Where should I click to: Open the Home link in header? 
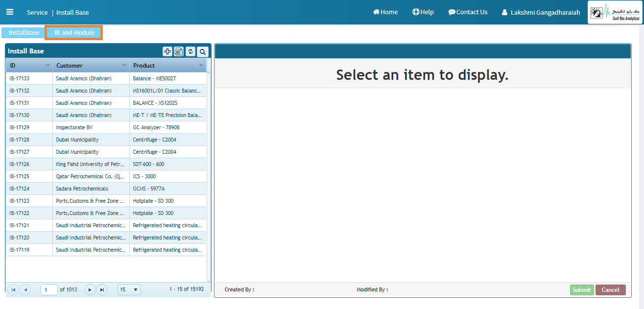tap(385, 12)
